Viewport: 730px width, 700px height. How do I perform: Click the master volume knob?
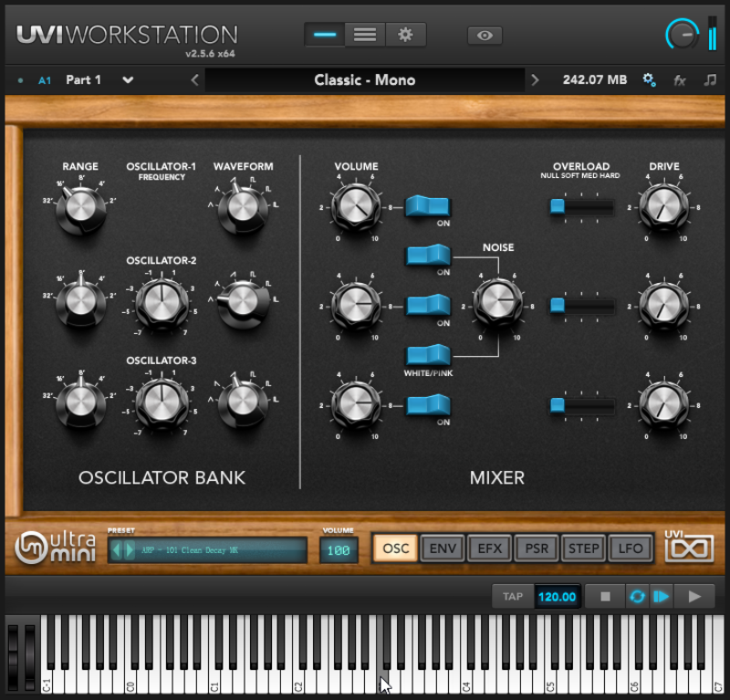[x=682, y=34]
